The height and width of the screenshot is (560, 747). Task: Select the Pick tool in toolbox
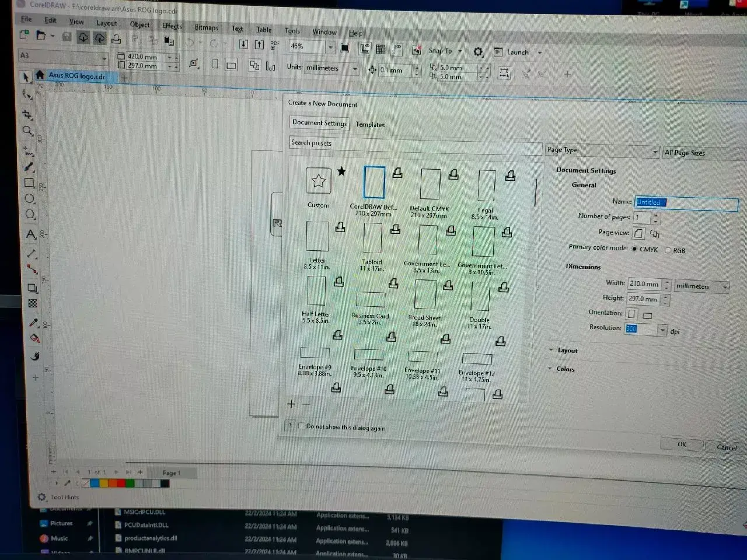[25, 77]
